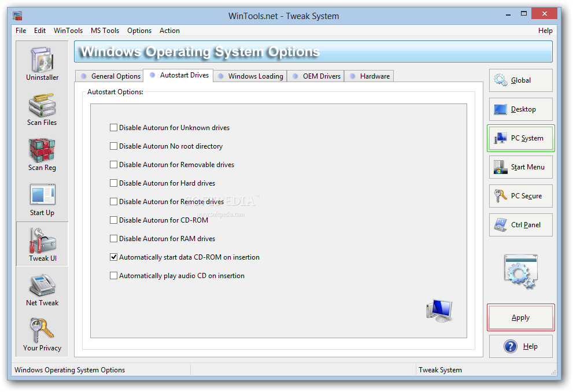This screenshot has width=573, height=392.
Task: Toggle Disable Autorun for Removable drives
Action: click(114, 165)
